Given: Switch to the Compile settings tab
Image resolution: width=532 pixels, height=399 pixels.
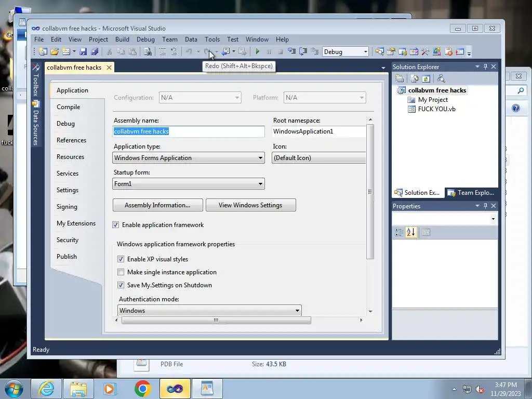Looking at the screenshot, I should pos(68,107).
